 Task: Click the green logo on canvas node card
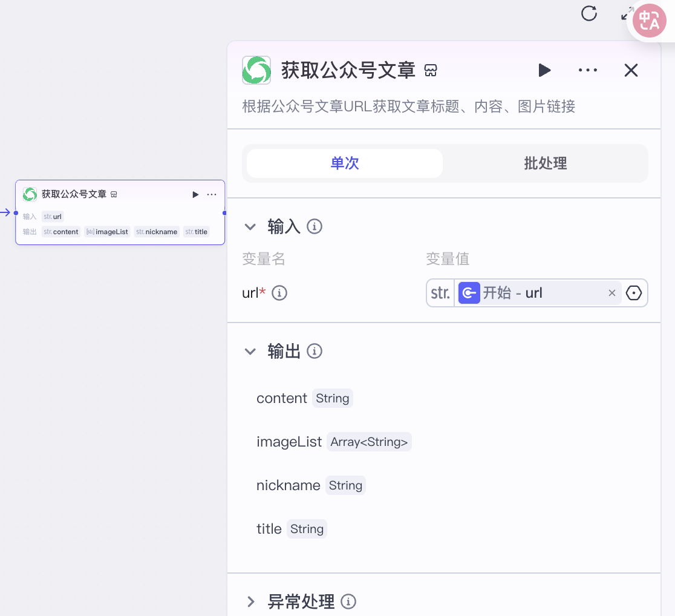point(30,194)
